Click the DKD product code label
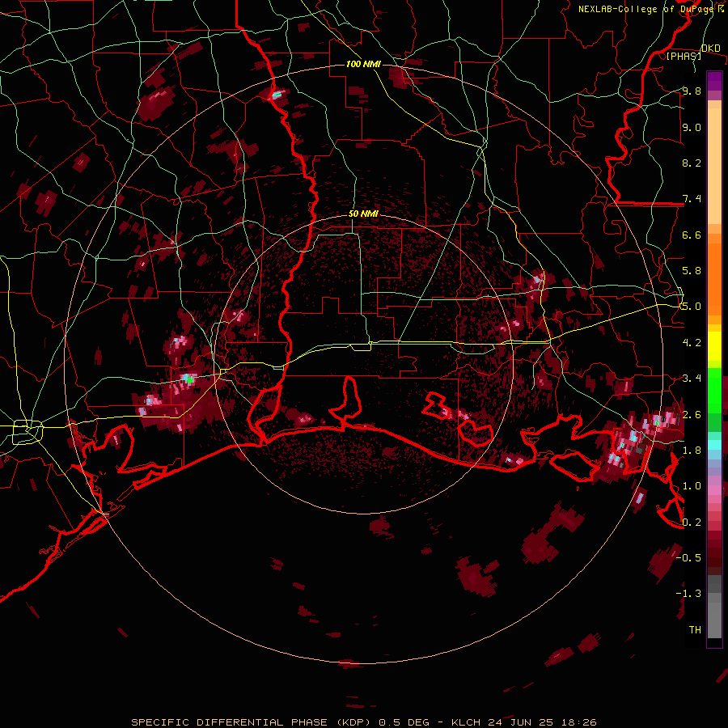The height and width of the screenshot is (728, 728). 711,49
